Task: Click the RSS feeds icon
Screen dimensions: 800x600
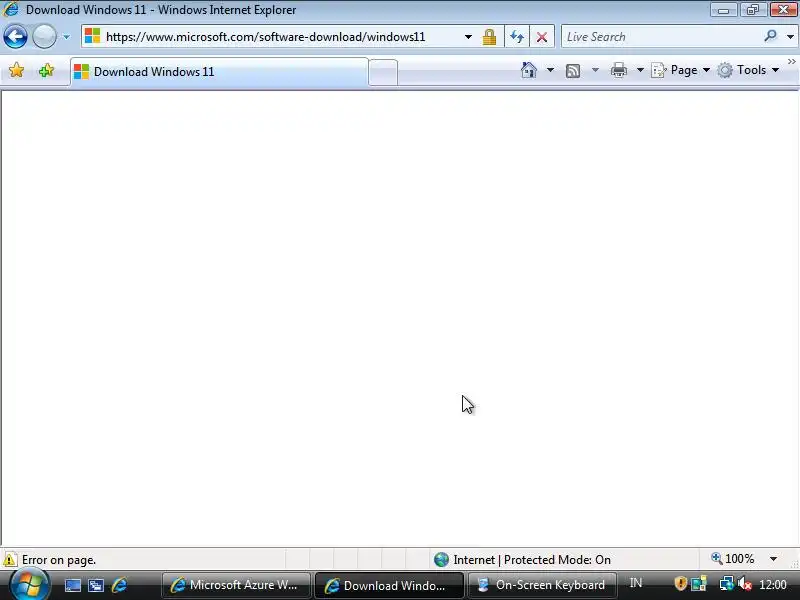Action: pos(573,70)
